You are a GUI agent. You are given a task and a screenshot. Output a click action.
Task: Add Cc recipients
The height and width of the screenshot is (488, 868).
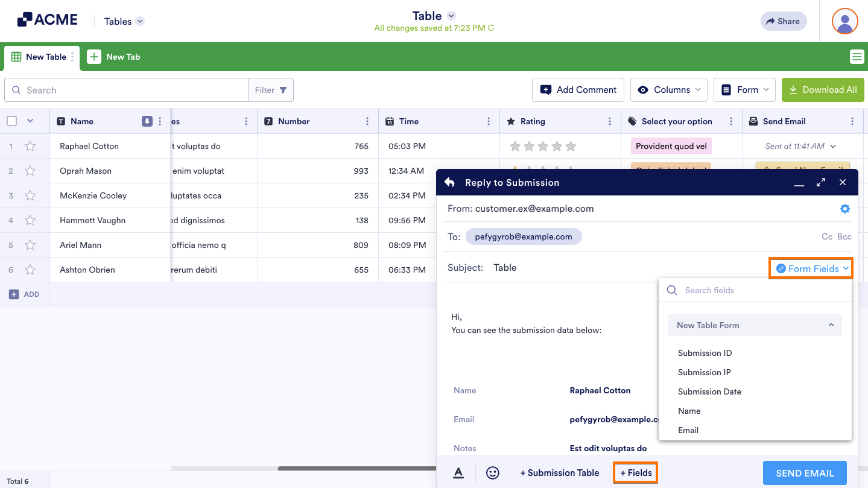(x=827, y=236)
